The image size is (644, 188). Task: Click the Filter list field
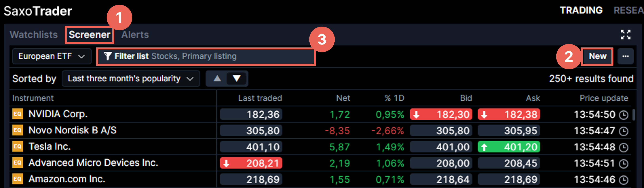(x=206, y=56)
